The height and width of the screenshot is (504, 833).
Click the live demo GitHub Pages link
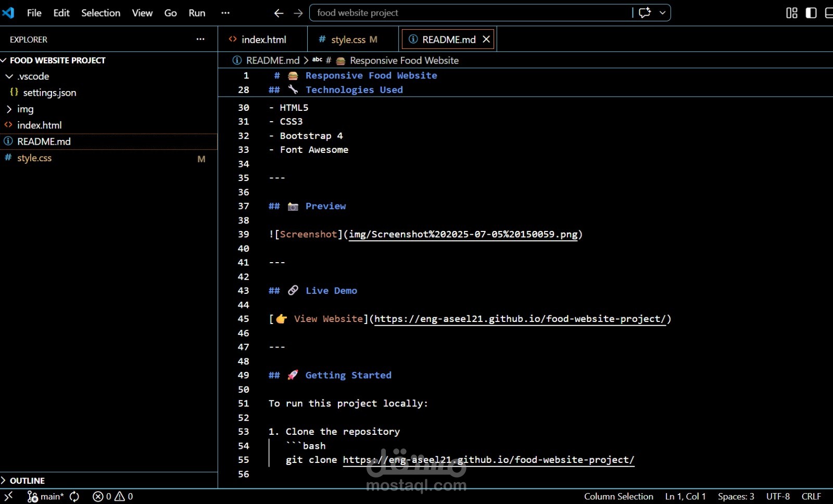pyautogui.click(x=520, y=319)
